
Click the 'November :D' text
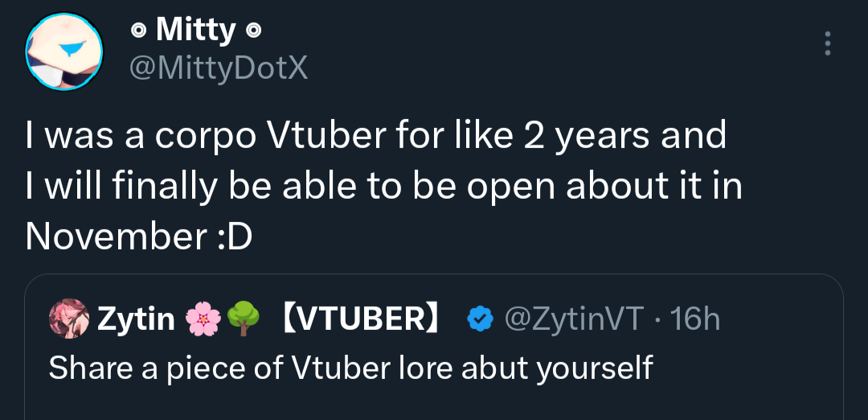(x=138, y=237)
